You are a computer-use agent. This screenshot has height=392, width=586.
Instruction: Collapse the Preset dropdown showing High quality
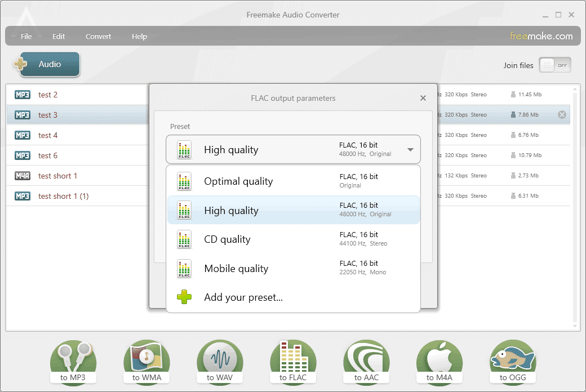[293, 149]
